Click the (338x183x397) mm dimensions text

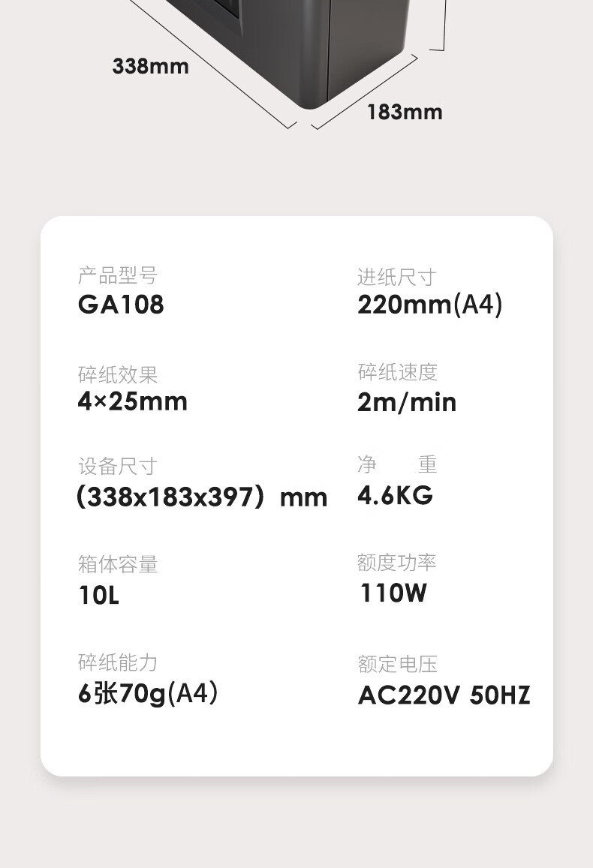pos(202,497)
